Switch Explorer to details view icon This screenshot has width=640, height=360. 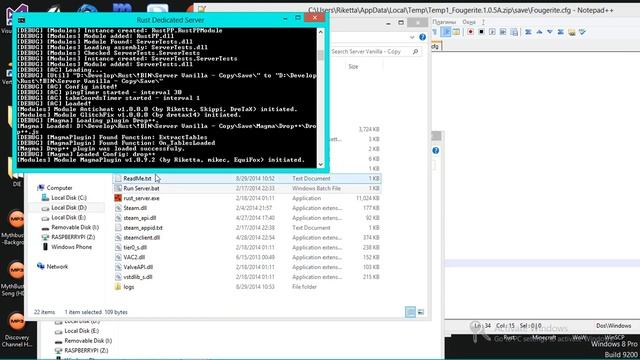pyautogui.click(x=410, y=312)
